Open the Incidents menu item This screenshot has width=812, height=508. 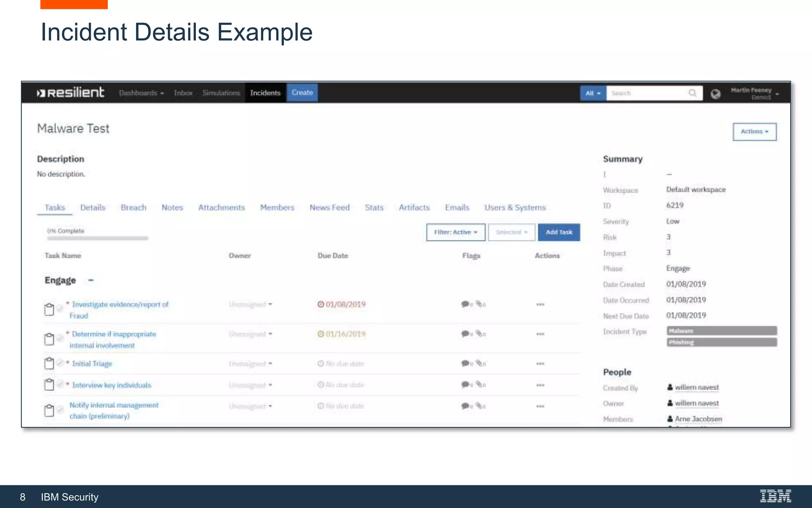pos(265,93)
